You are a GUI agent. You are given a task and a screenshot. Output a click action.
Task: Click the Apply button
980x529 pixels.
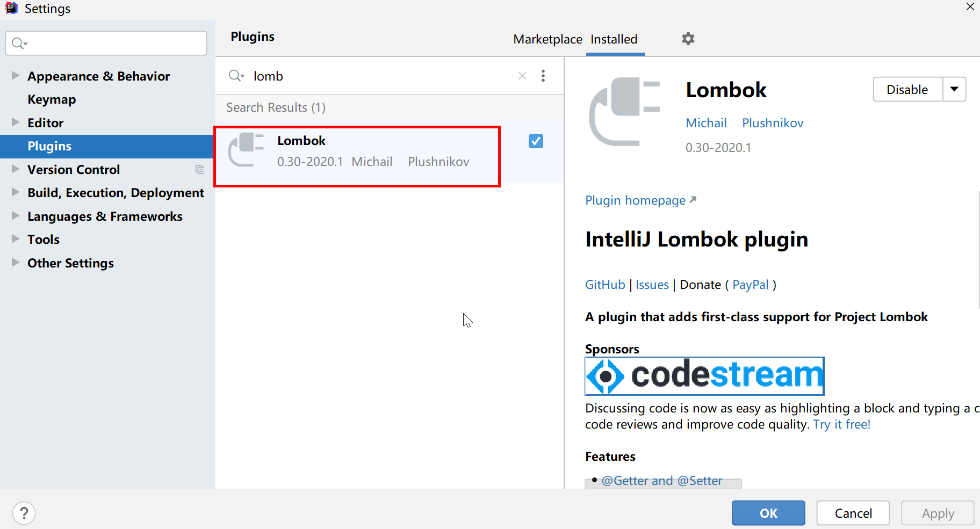pyautogui.click(x=938, y=513)
